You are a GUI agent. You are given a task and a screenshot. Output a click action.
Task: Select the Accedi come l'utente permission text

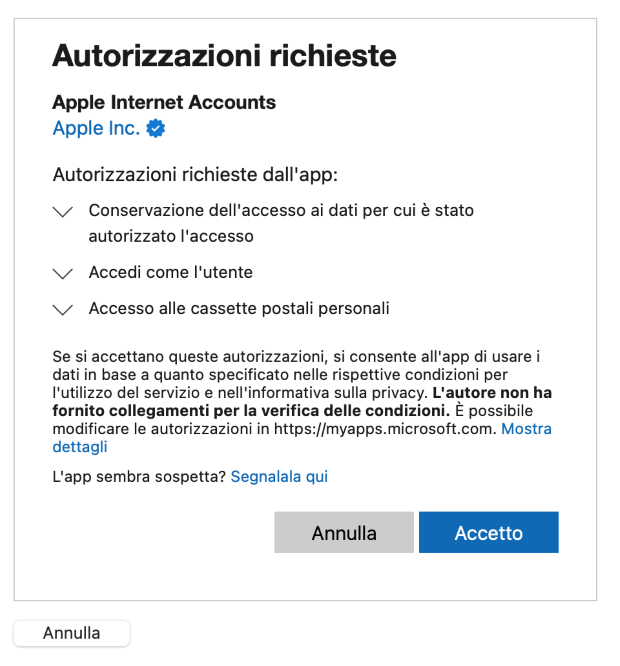[x=171, y=272]
